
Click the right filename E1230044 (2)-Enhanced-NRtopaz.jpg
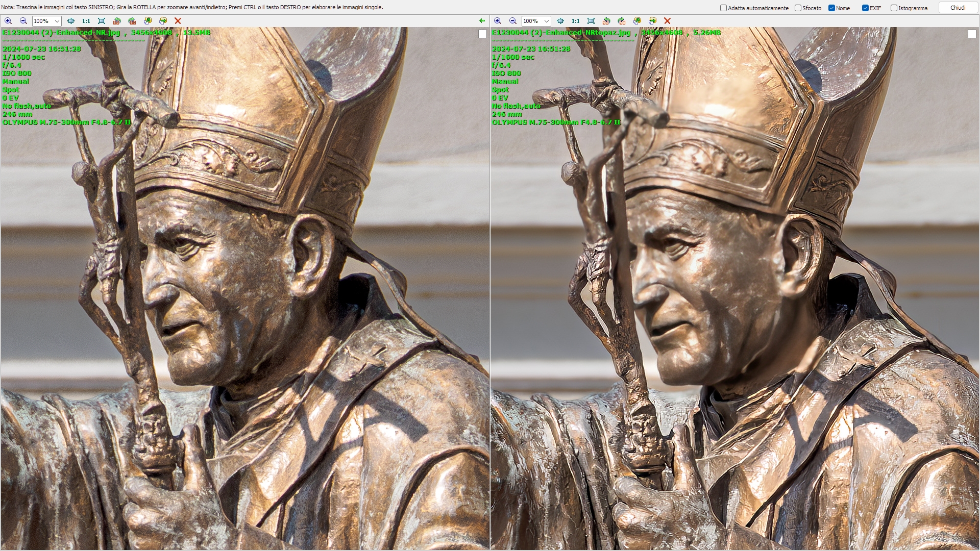(x=561, y=33)
